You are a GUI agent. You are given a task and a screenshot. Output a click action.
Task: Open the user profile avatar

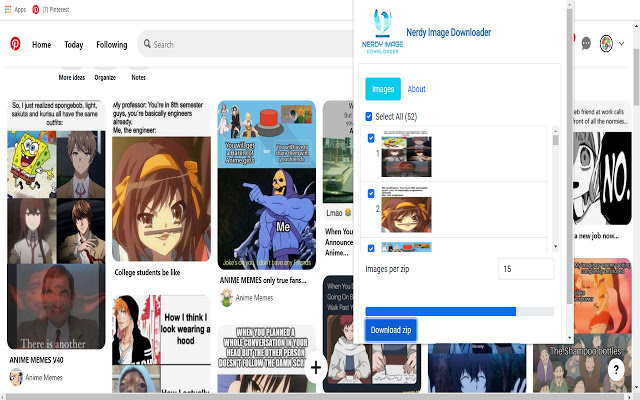[x=606, y=43]
